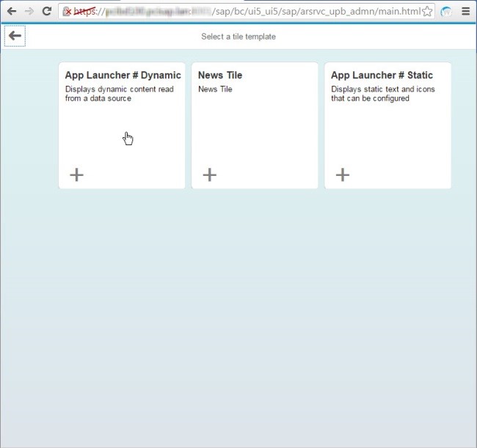Open the Chrome hamburger menu
Image resolution: width=477 pixels, height=448 pixels.
pyautogui.click(x=465, y=12)
